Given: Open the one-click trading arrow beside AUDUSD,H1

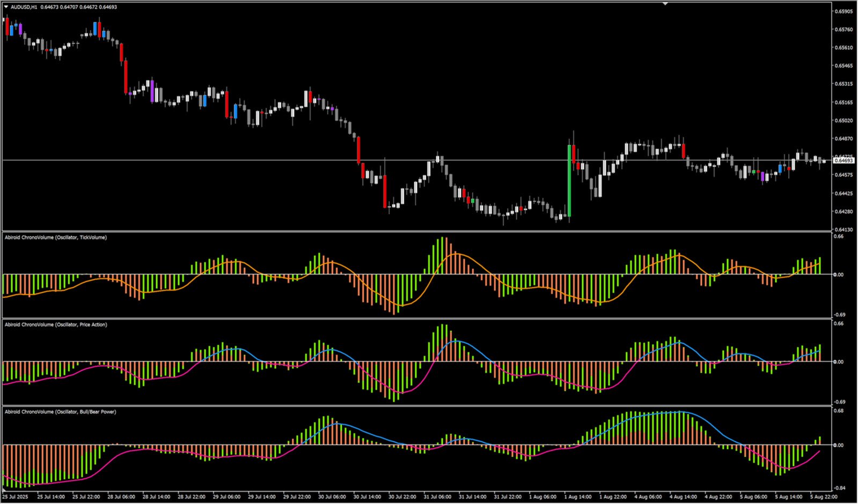Looking at the screenshot, I should pyautogui.click(x=6, y=7).
